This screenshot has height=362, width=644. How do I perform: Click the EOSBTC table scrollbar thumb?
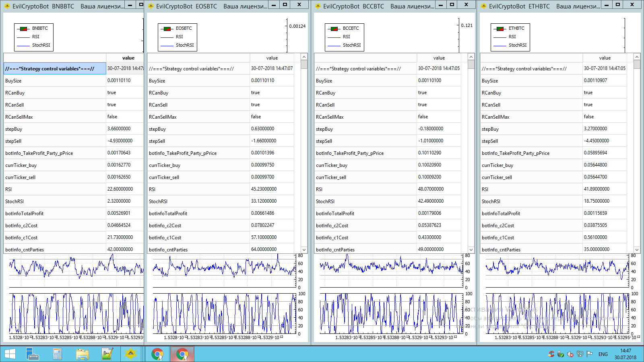click(304, 65)
